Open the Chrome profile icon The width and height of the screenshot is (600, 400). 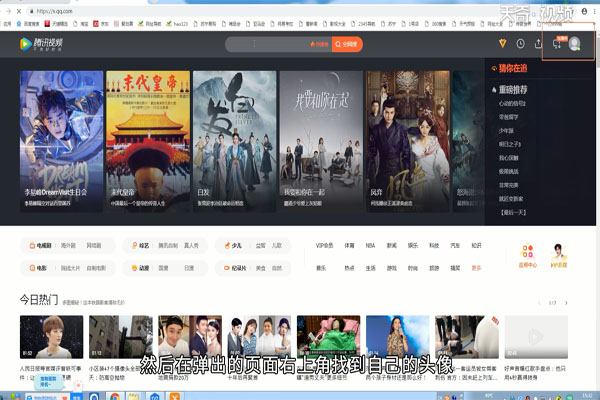(x=584, y=11)
